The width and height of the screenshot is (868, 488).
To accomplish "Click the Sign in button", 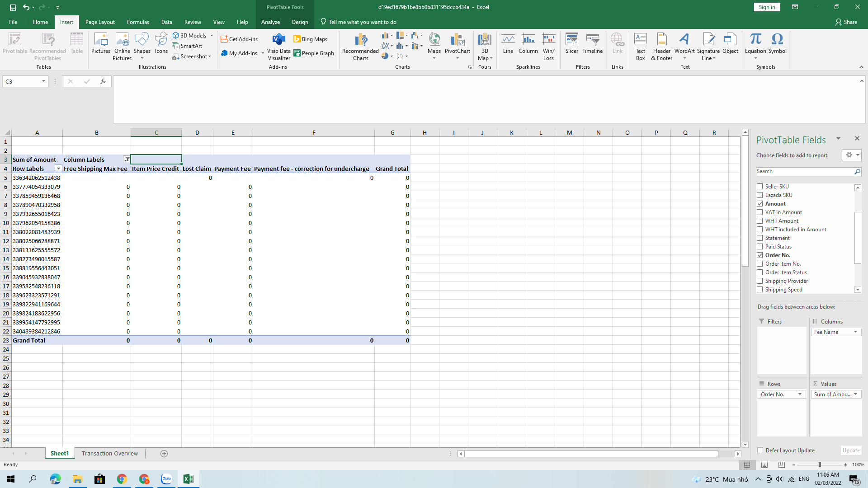I will pos(767,7).
